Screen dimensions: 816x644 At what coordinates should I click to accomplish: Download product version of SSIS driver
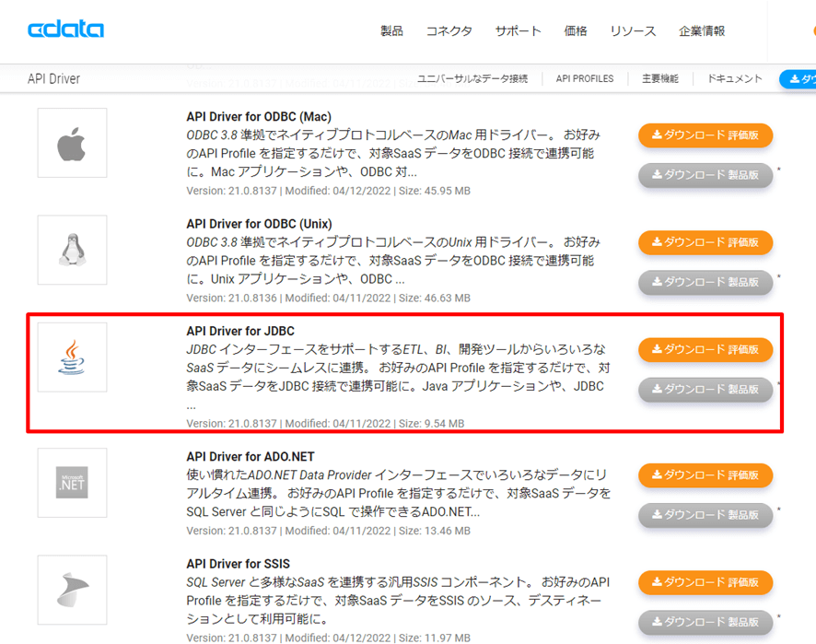click(x=705, y=622)
